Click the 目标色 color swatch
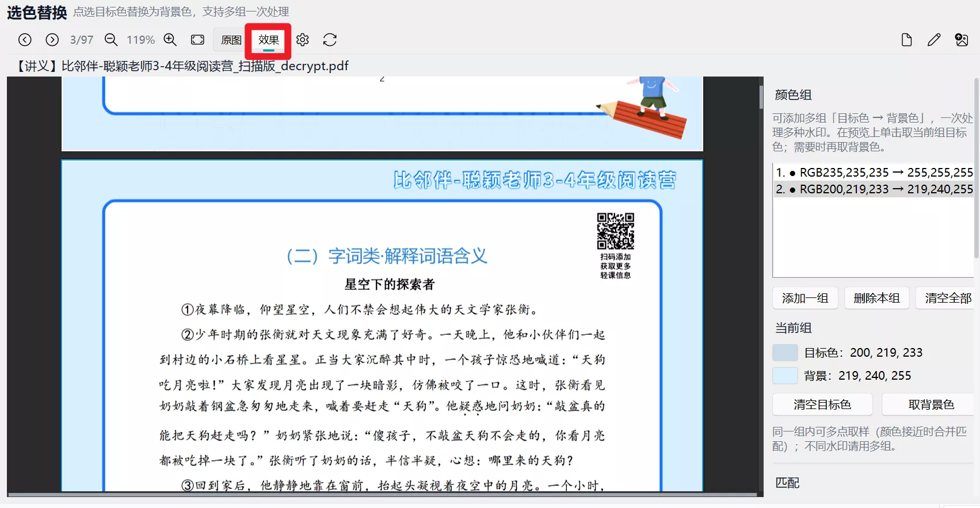This screenshot has height=508, width=980. point(785,353)
